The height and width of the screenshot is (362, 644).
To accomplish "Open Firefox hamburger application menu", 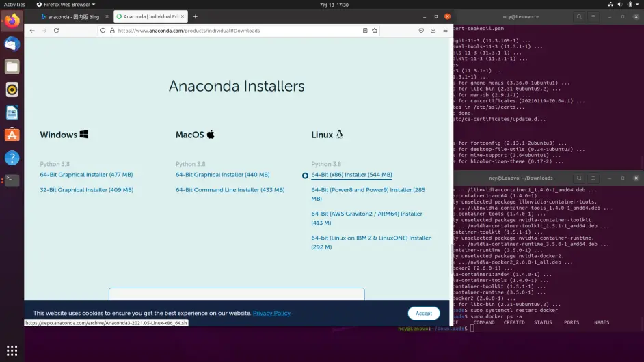I will tap(445, 30).
